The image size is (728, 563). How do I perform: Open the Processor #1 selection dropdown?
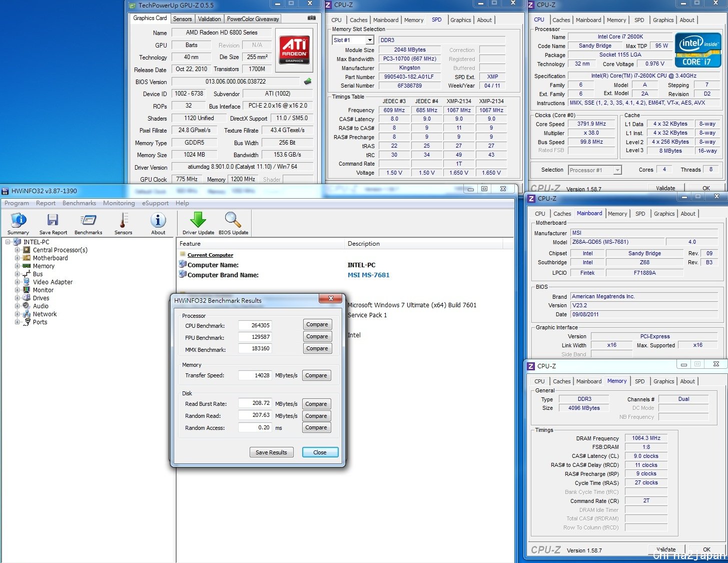coord(617,170)
